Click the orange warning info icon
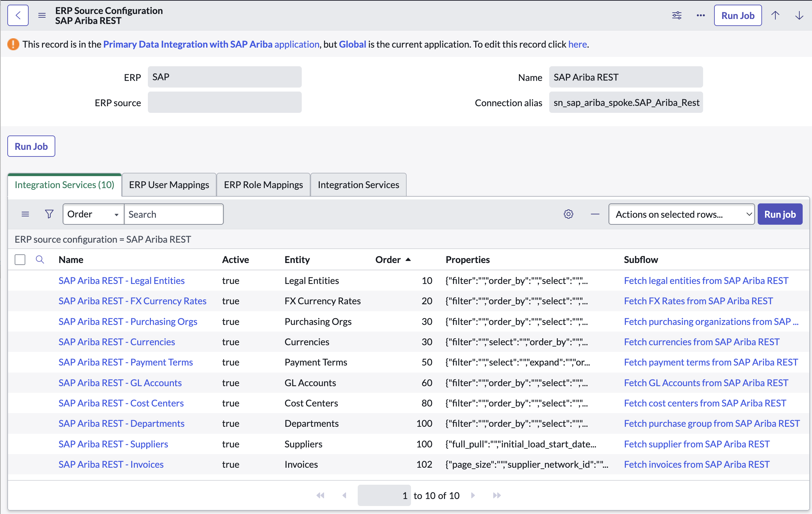Screen dimensions: 812x514 pyautogui.click(x=13, y=44)
